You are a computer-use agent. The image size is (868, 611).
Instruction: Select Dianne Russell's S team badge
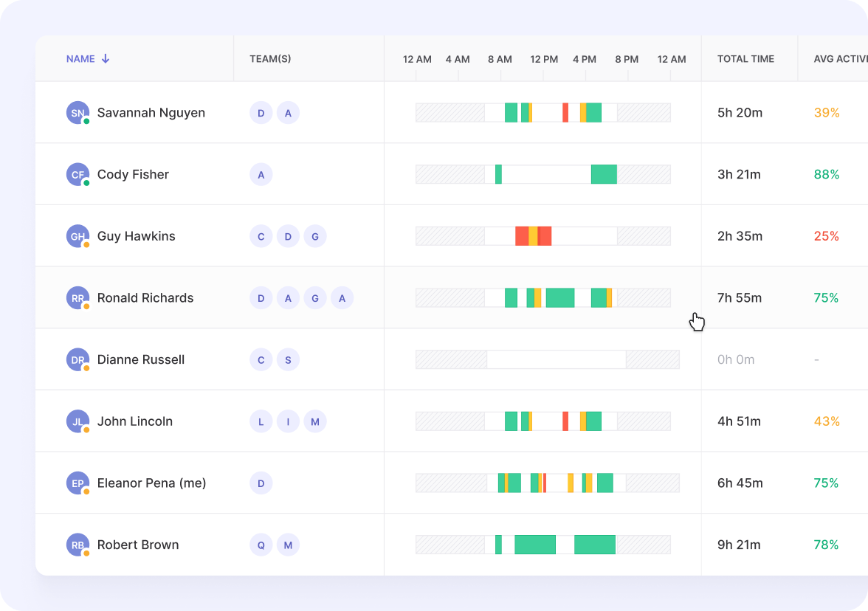(x=288, y=360)
